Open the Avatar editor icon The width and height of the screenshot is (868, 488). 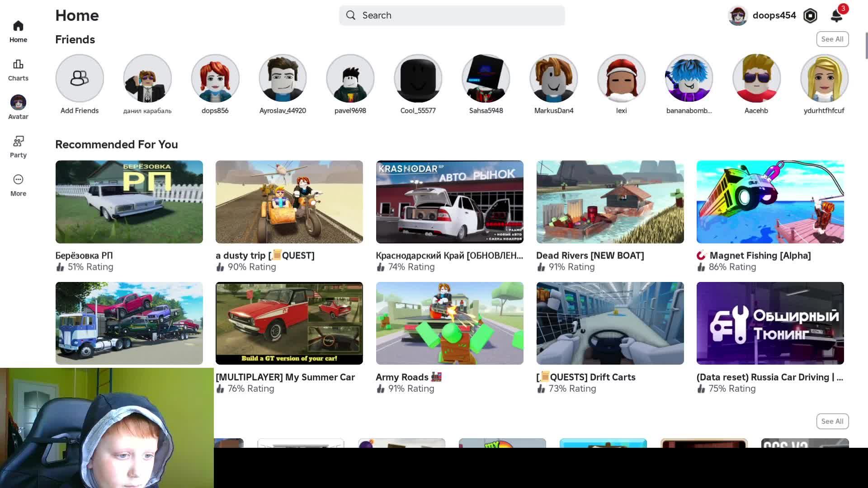[18, 103]
